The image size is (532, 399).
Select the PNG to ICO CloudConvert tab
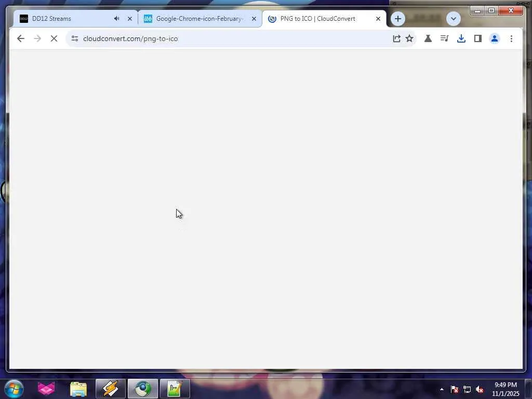coord(324,19)
